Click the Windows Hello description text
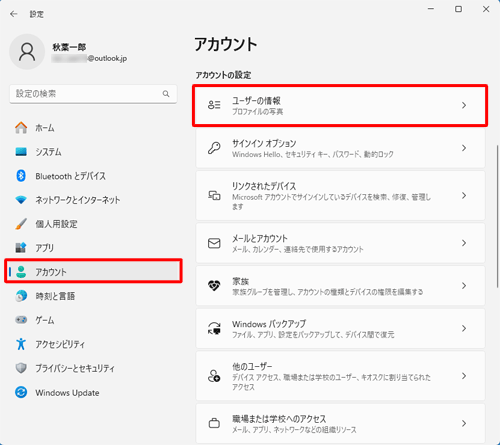Image resolution: width=500 pixels, height=445 pixels. click(x=313, y=154)
